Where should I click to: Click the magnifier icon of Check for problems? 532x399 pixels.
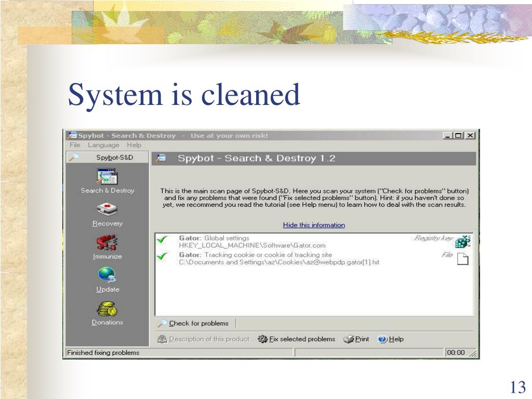tap(163, 323)
